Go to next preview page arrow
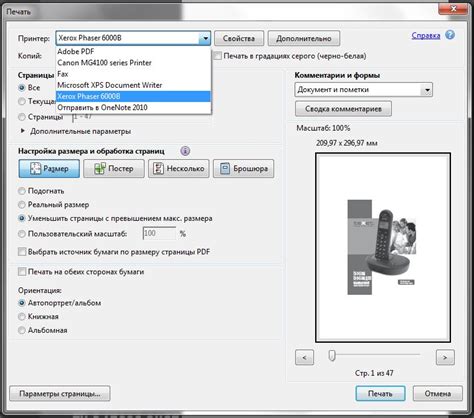The height and width of the screenshot is (418, 474). tap(445, 357)
